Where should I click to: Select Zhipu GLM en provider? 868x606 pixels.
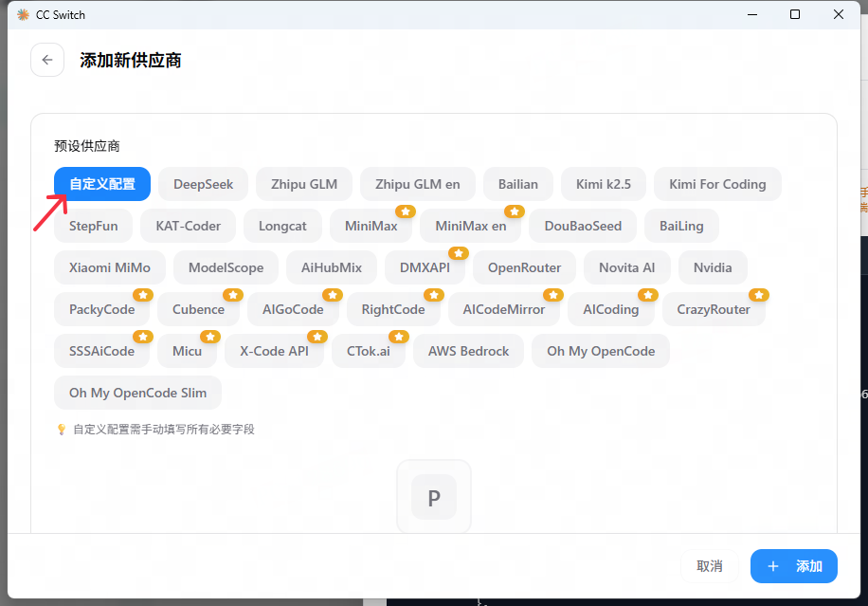[417, 184]
